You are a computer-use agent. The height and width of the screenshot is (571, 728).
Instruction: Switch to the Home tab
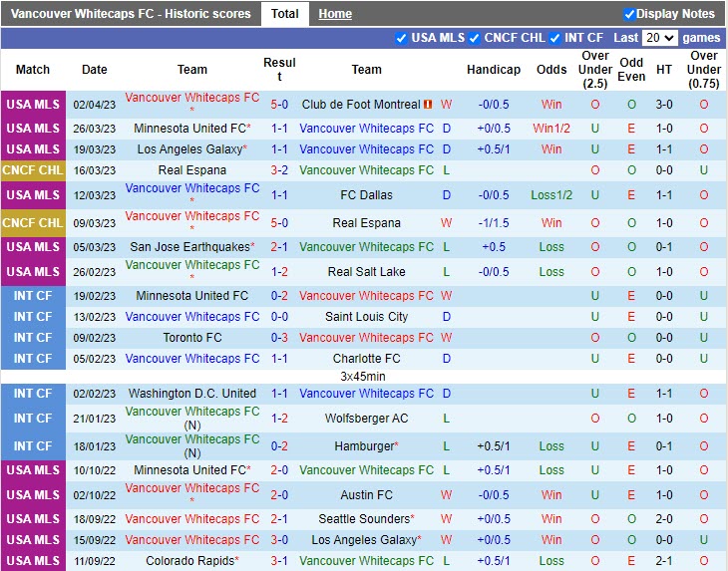click(335, 14)
